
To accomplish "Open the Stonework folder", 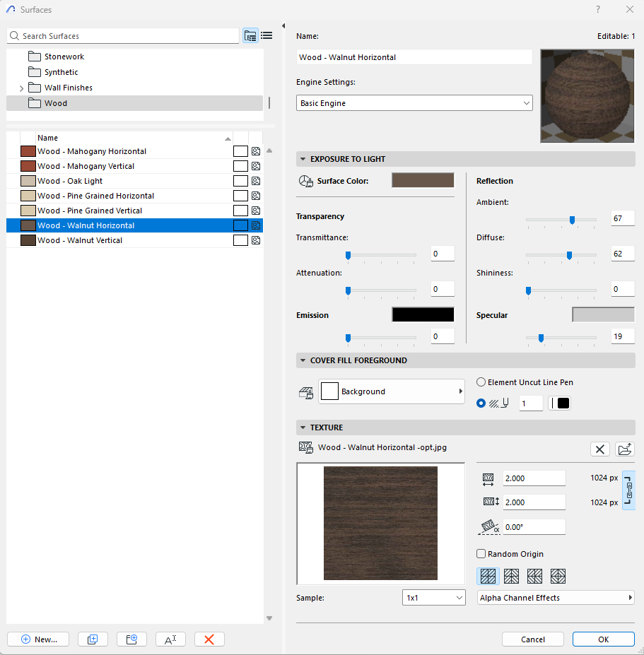I will point(64,57).
